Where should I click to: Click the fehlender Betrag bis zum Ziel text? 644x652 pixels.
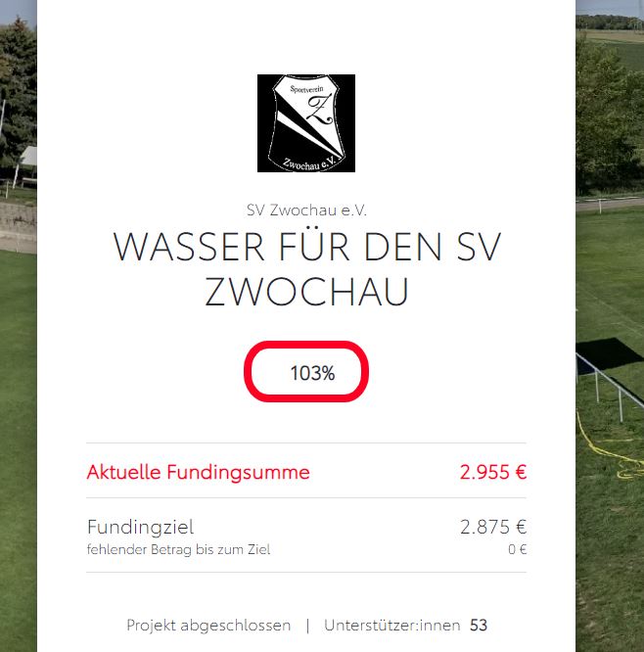point(178,550)
